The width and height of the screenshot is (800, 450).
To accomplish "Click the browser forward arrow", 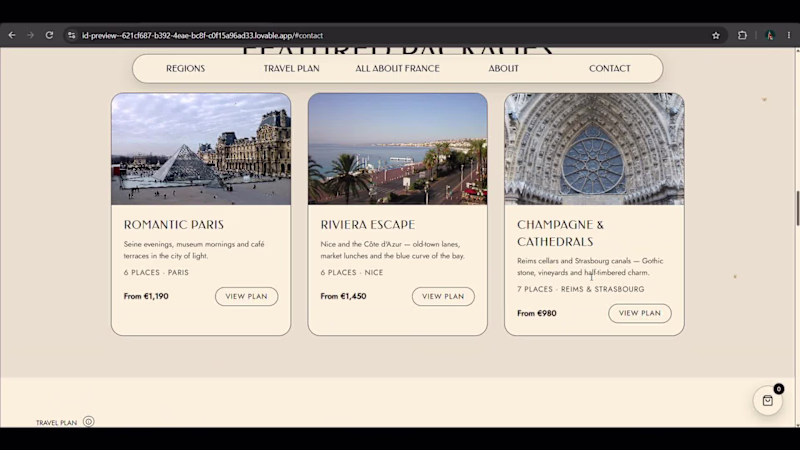I will [30, 35].
